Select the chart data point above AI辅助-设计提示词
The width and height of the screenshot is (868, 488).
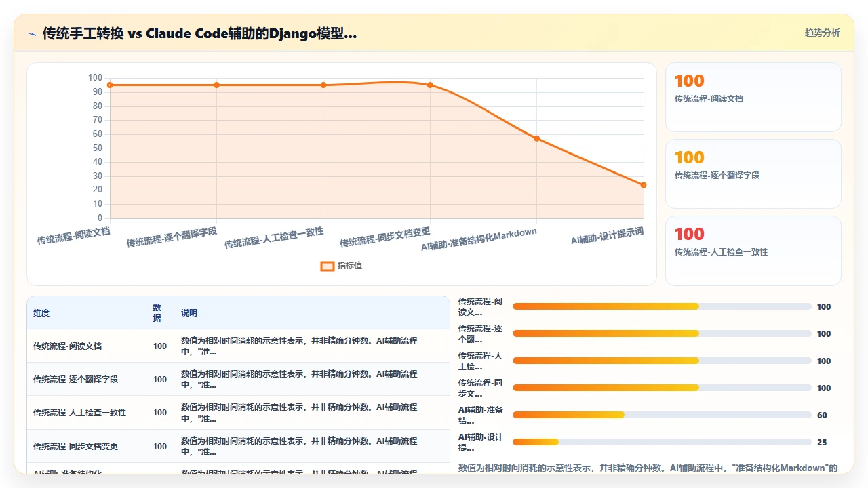pos(644,185)
